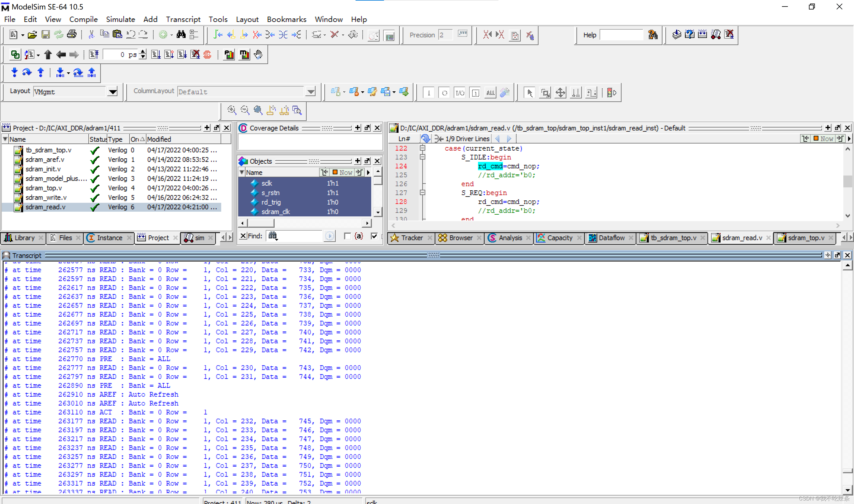Open the ColumnLayout Default dropdown arrow
This screenshot has width=854, height=504.
310,91
